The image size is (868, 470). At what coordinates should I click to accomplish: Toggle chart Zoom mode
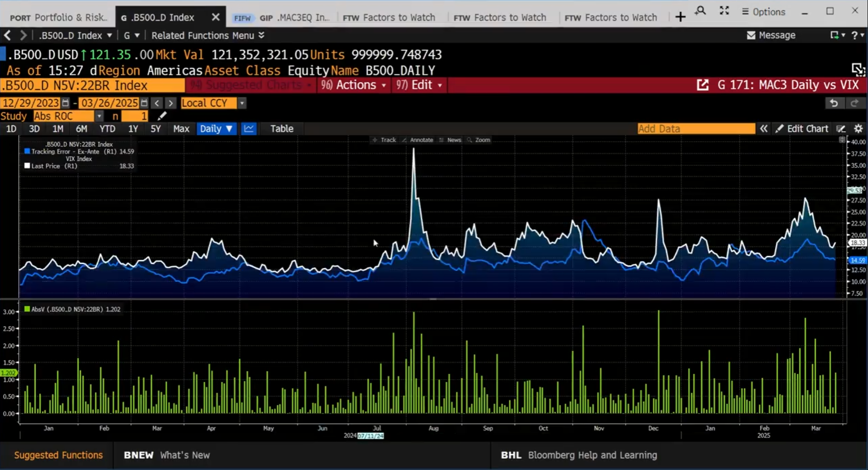pos(478,140)
